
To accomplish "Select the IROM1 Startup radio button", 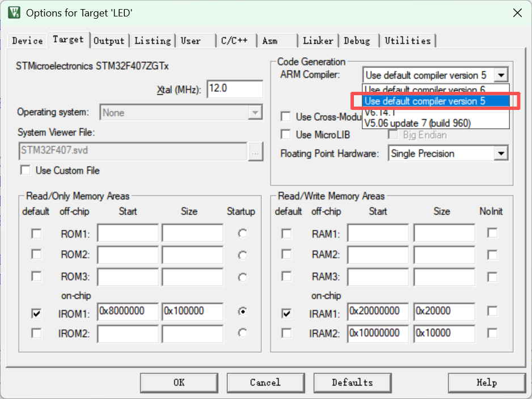I will tap(243, 311).
